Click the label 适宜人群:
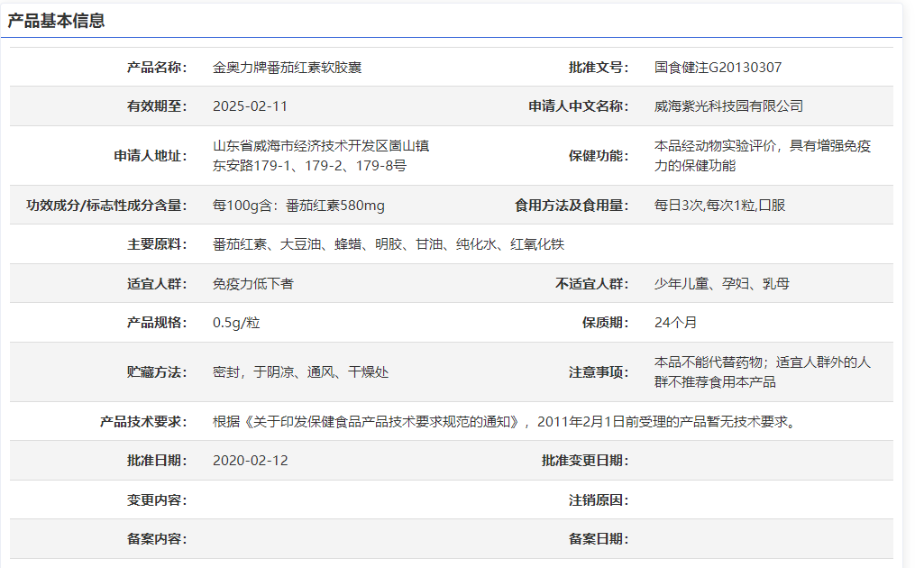Viewport: 924px width, 568px height. [x=157, y=283]
